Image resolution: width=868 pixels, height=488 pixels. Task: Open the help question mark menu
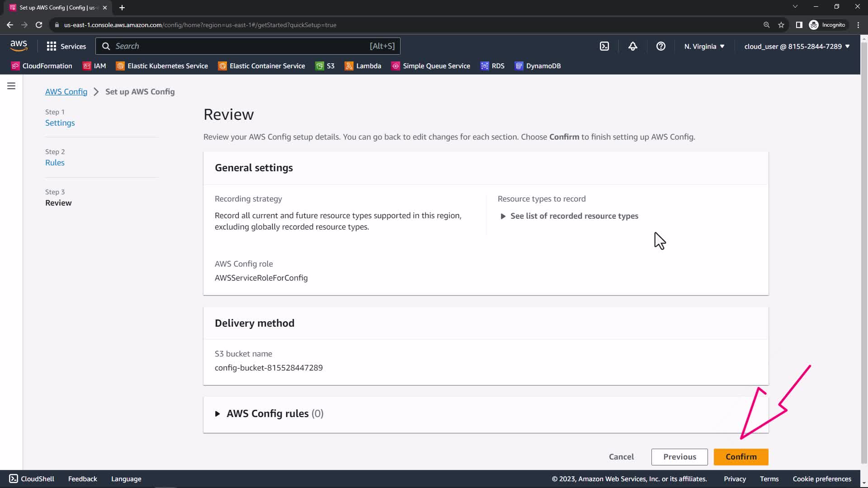tap(660, 46)
